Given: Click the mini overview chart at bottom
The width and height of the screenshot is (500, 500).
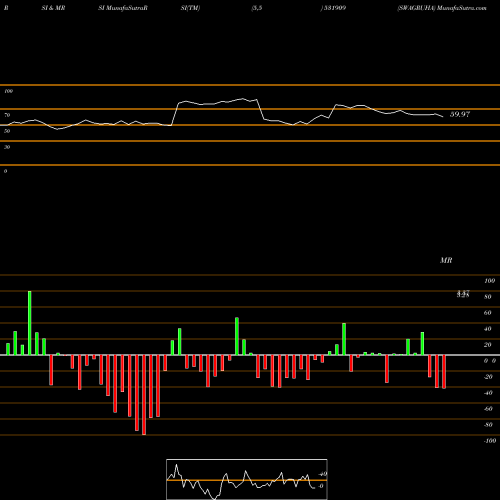Looking at the screenshot, I should coord(247,479).
